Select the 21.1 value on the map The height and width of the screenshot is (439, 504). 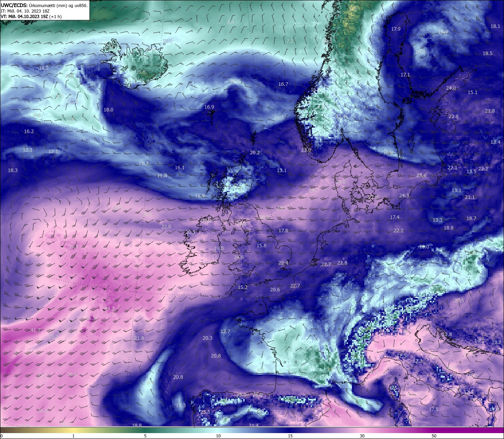tap(470, 197)
